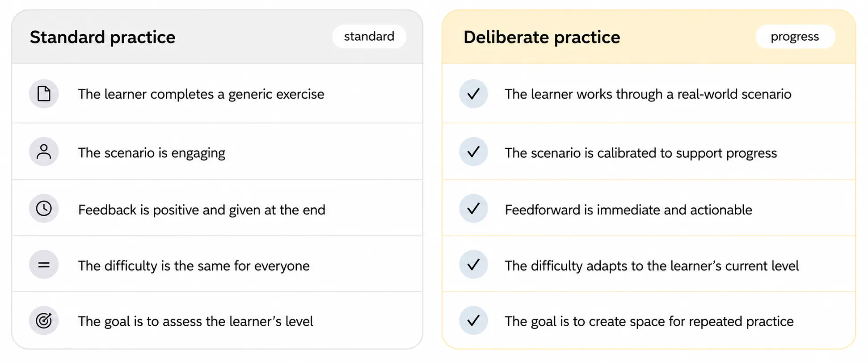The width and height of the screenshot is (868, 362).
Task: Click the document icon beside generic exercise
Action: coord(44,94)
